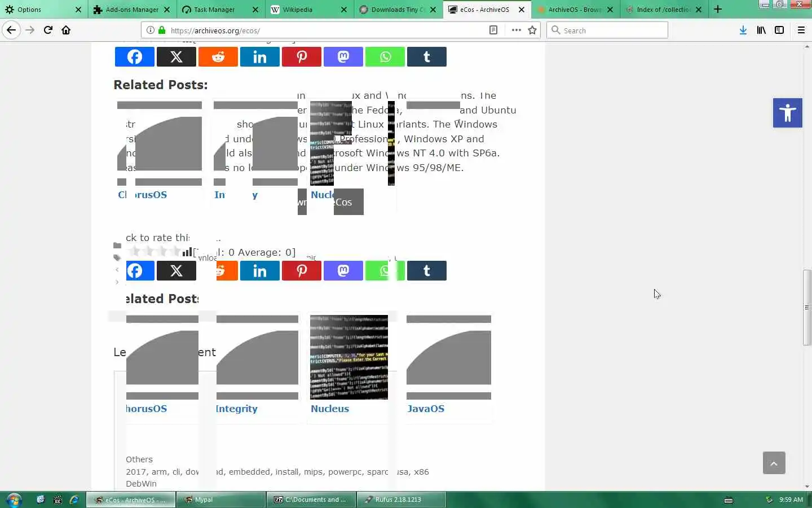The image size is (812, 508).
Task: Open Rufus 2.18.1213 from the taskbar
Action: pos(401,500)
